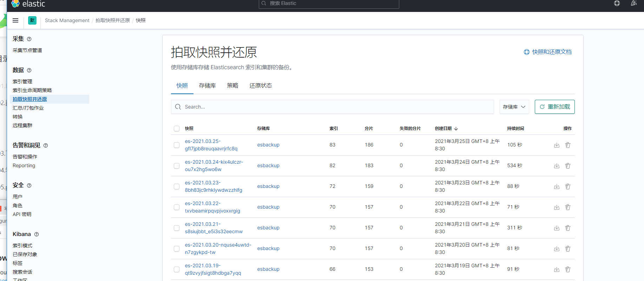Image resolution: width=644 pixels, height=281 pixels.
Task: Click the snapshot Search field
Action: point(333,107)
